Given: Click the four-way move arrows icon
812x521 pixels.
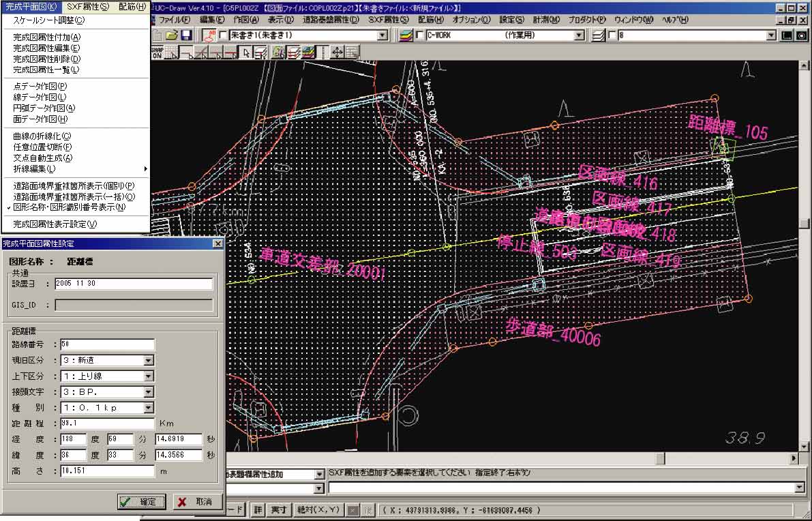Looking at the screenshot, I should [337, 52].
